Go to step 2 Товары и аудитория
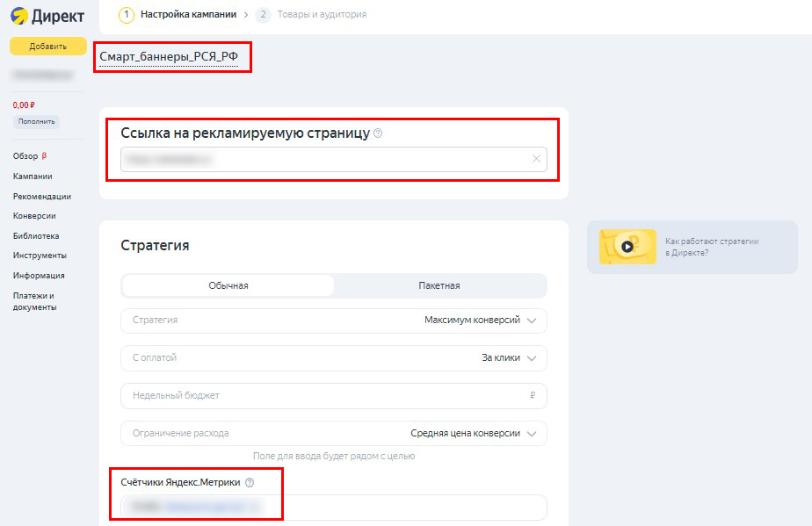 (x=311, y=15)
